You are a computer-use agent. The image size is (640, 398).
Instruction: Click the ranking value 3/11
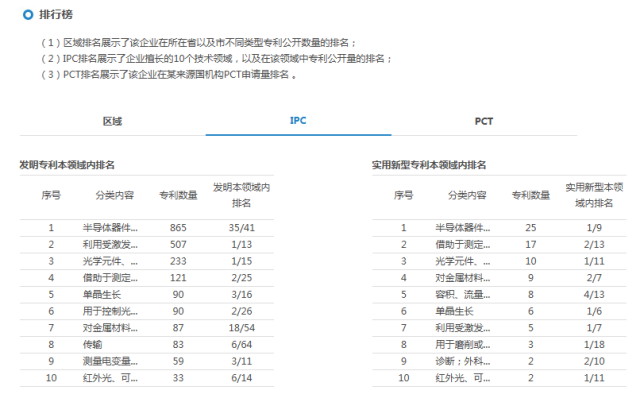242,361
